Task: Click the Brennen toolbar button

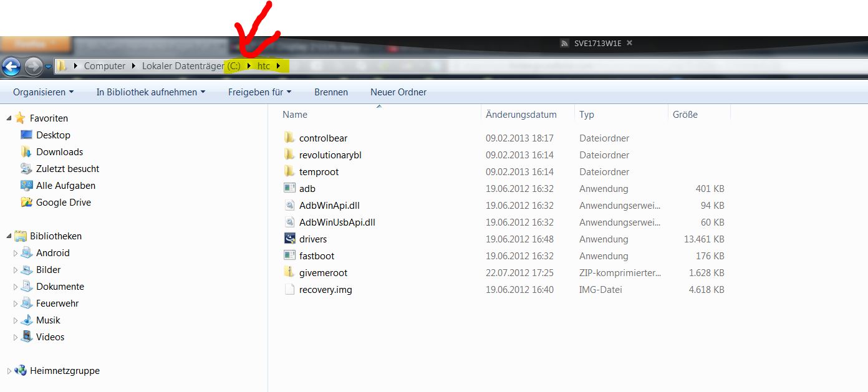Action: coord(331,92)
